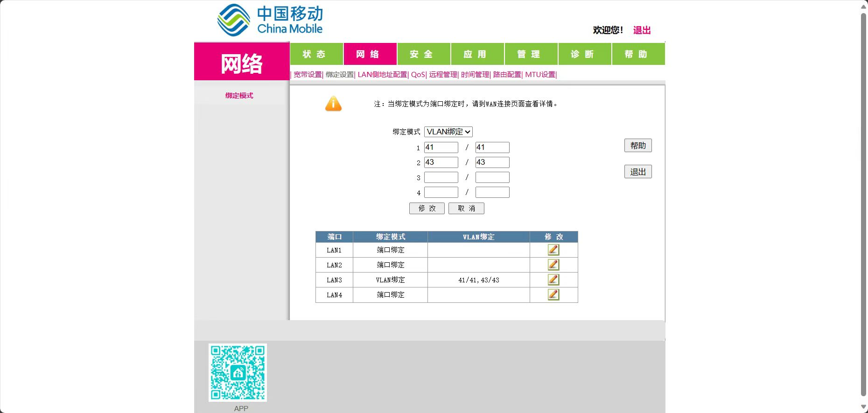Click the edit pencil icon for LAN2
The height and width of the screenshot is (413, 868).
coord(553,265)
